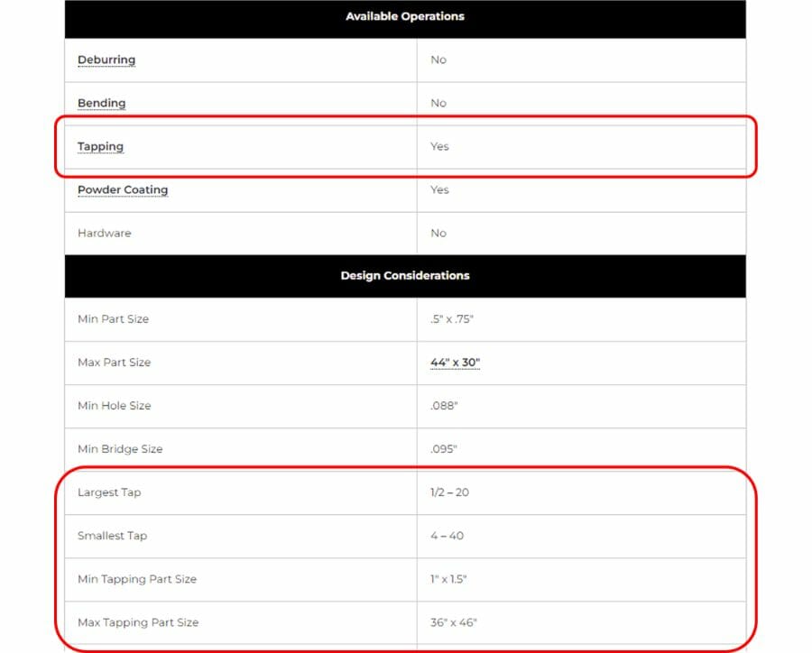Click the Min Part Size row
This screenshot has height=653, width=812.
click(113, 319)
